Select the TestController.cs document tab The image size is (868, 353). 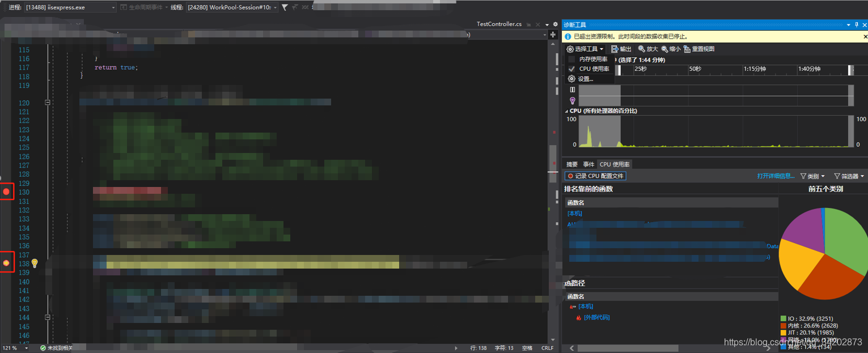point(499,24)
